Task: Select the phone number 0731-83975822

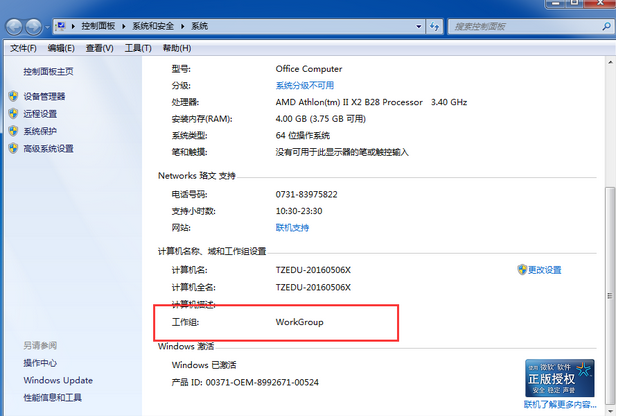Action: tap(307, 194)
